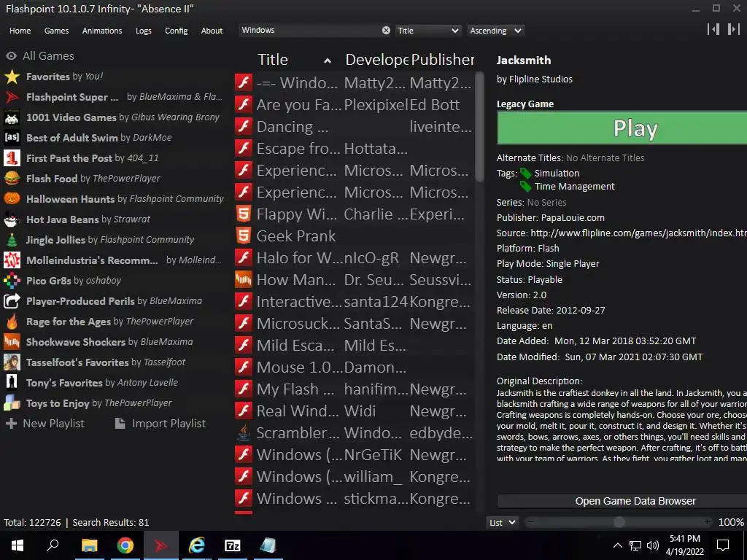The height and width of the screenshot is (560, 747).
Task: Open Google Chrome from taskbar
Action: coord(125,545)
